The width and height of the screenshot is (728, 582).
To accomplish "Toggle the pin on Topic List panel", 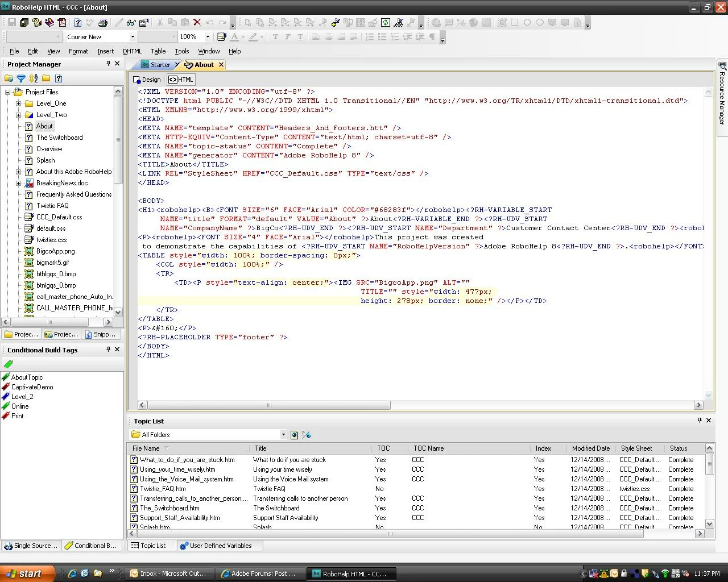I will click(700, 421).
